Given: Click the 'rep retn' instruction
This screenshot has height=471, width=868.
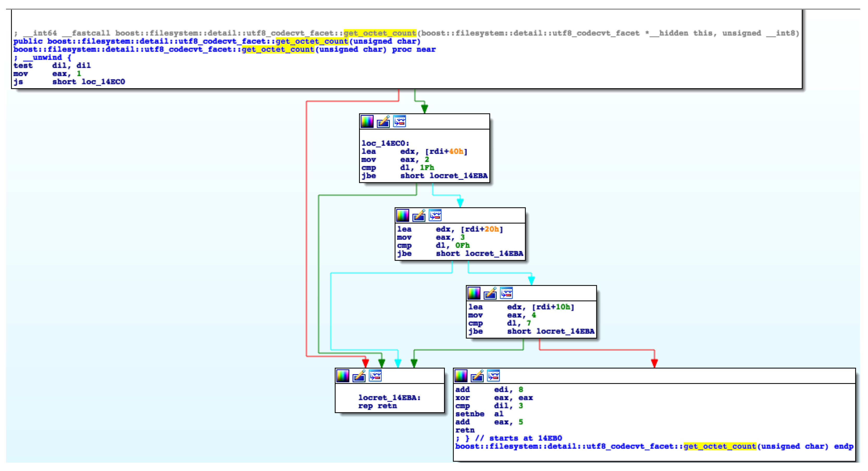Looking at the screenshot, I should click(377, 406).
